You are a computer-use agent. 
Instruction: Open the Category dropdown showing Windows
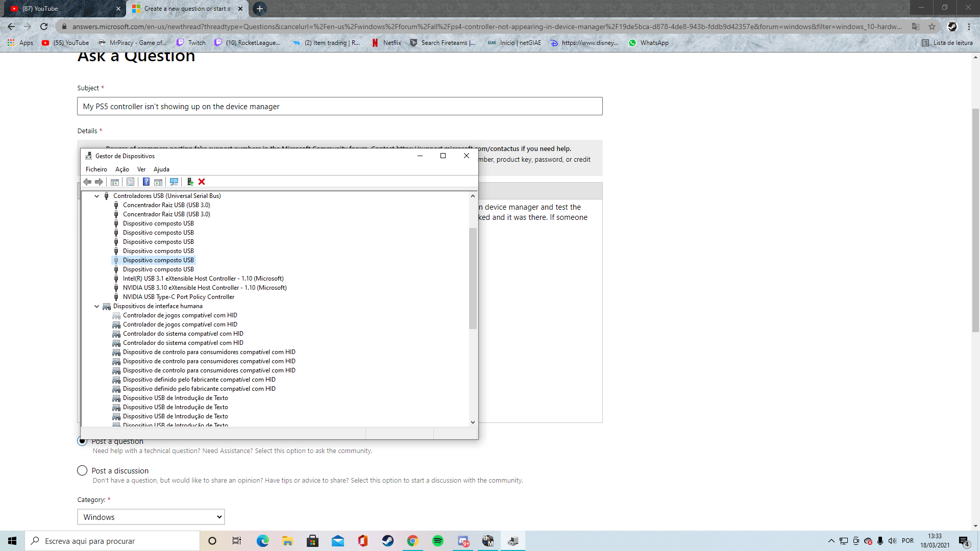151,517
